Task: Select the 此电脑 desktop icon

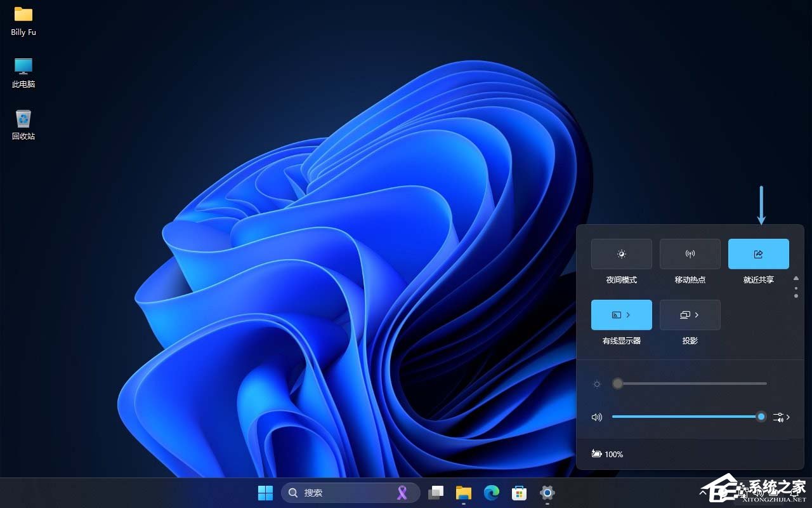Action: [x=23, y=73]
